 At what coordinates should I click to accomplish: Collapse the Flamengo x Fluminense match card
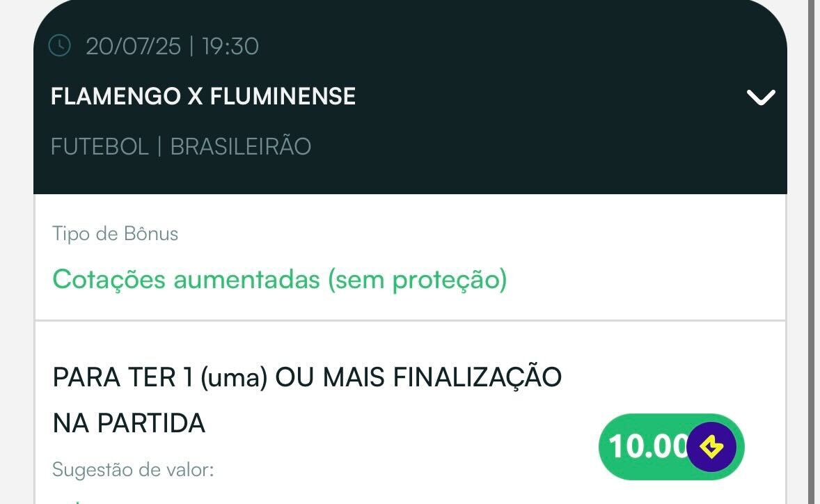pos(760,97)
